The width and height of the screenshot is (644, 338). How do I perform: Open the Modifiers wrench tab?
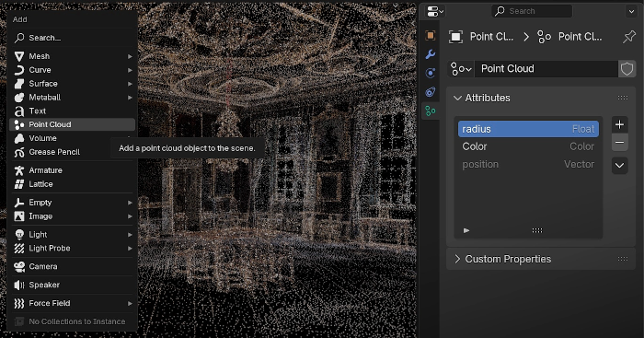(430, 54)
